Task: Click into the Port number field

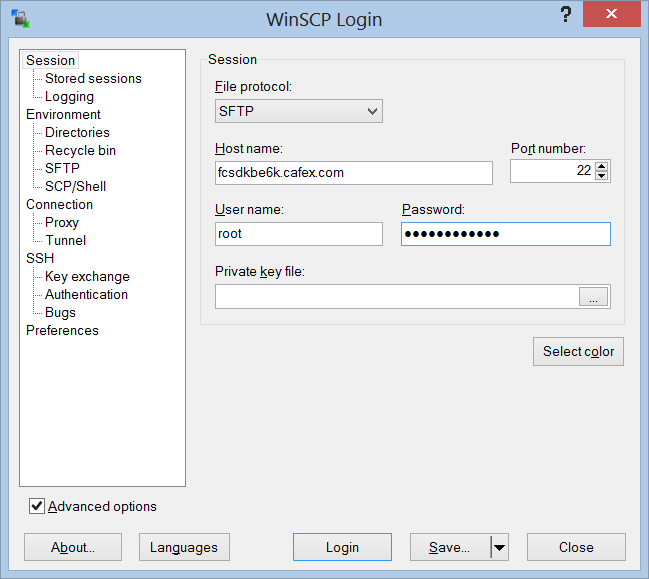Action: point(553,171)
